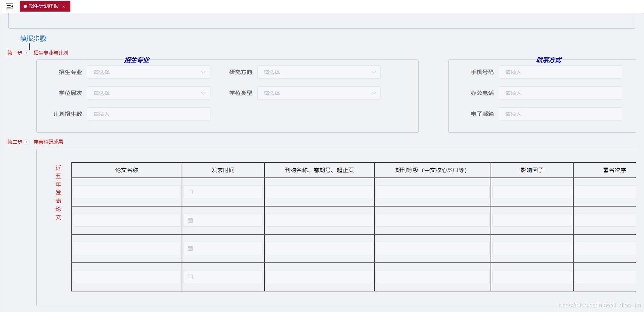Open the 学位层次 dropdown
The width and height of the screenshot is (644, 312).
click(149, 93)
